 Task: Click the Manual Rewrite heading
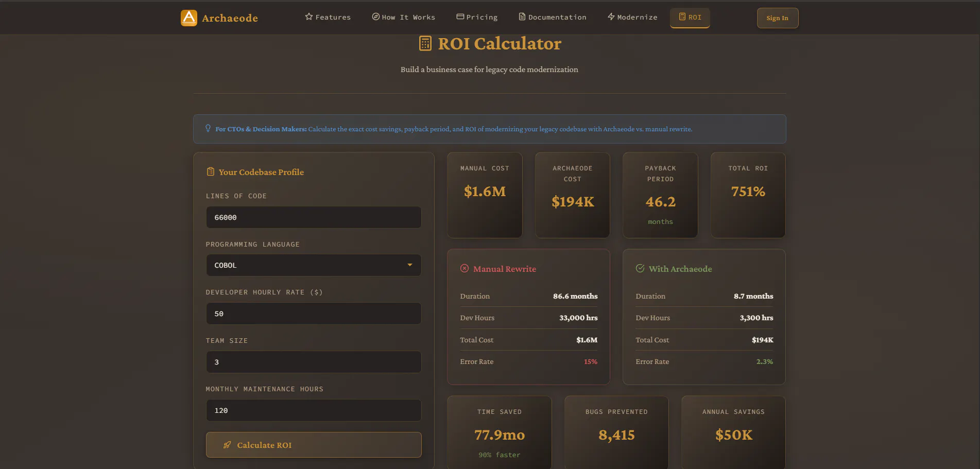[505, 269]
